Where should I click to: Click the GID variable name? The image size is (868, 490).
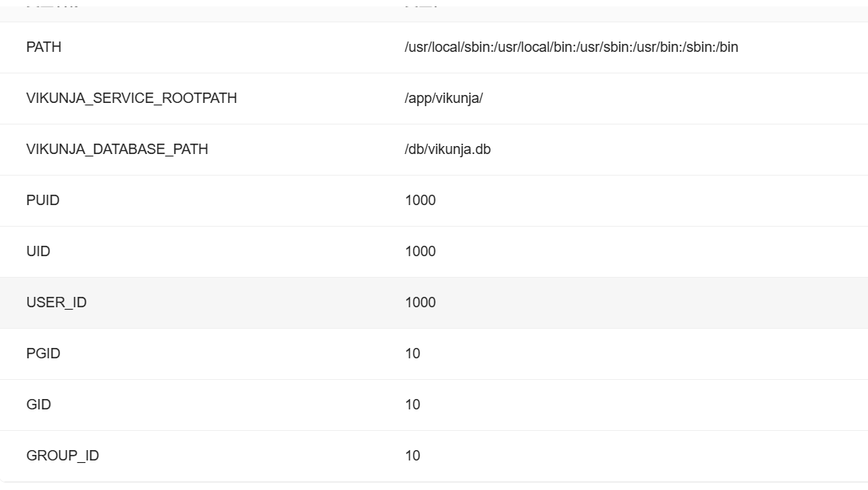point(38,405)
